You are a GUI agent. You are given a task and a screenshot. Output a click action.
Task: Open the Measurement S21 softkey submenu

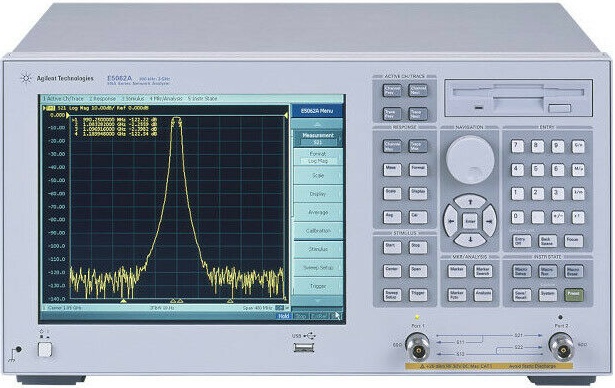(318, 138)
